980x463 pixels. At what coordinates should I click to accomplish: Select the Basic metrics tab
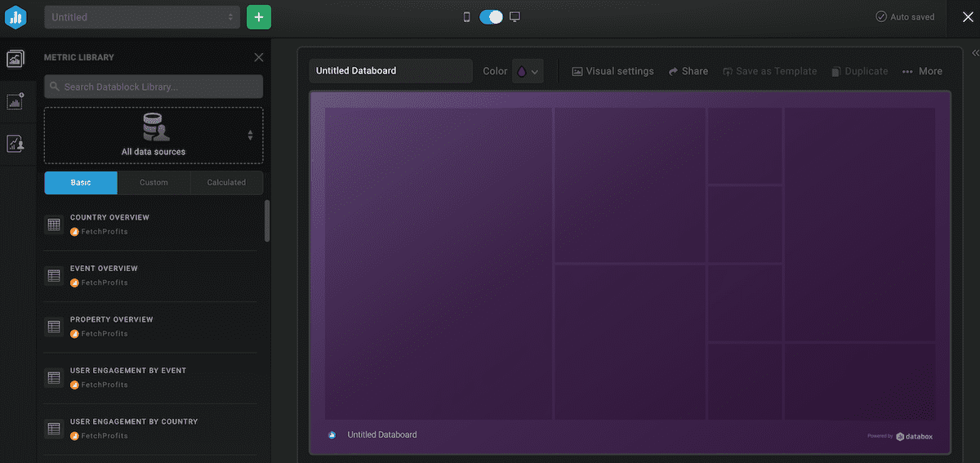[x=81, y=183]
